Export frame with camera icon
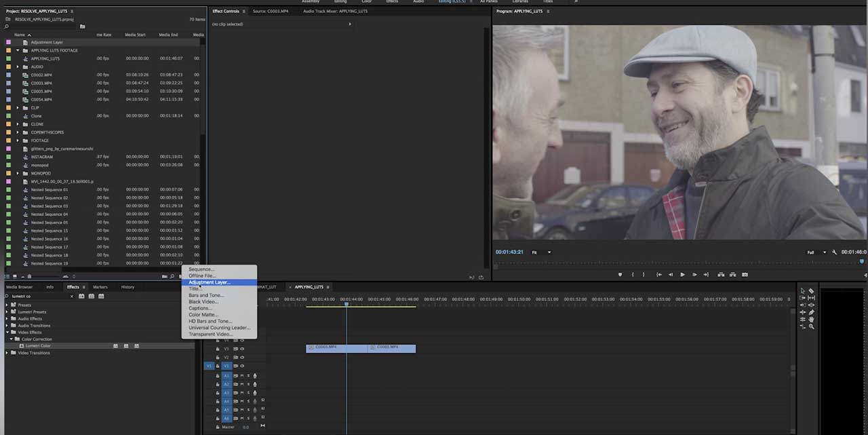Screen dimensions: 868x435 click(x=745, y=274)
